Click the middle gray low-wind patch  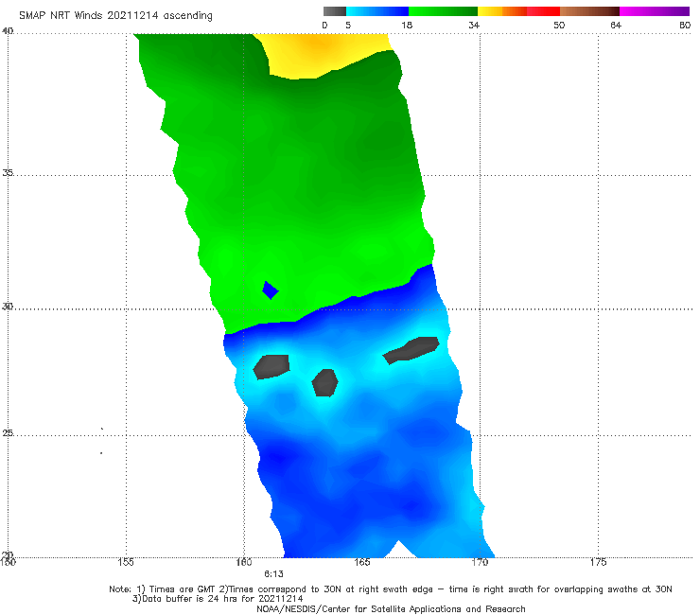tap(325, 383)
